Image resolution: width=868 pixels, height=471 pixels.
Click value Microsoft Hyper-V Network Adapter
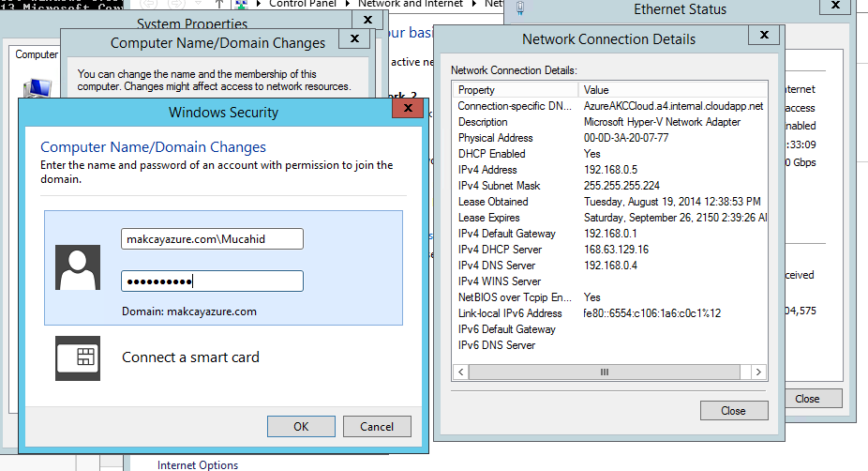point(662,122)
